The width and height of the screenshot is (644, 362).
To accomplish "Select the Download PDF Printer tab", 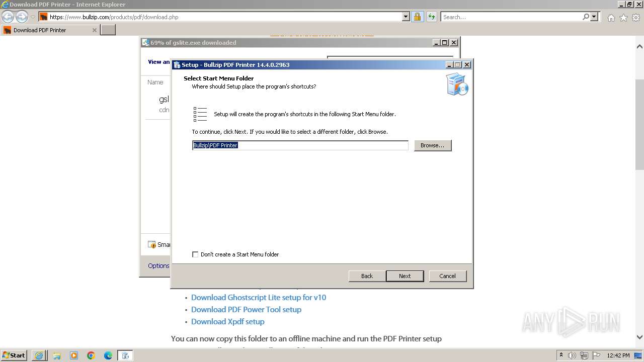I will (x=49, y=30).
